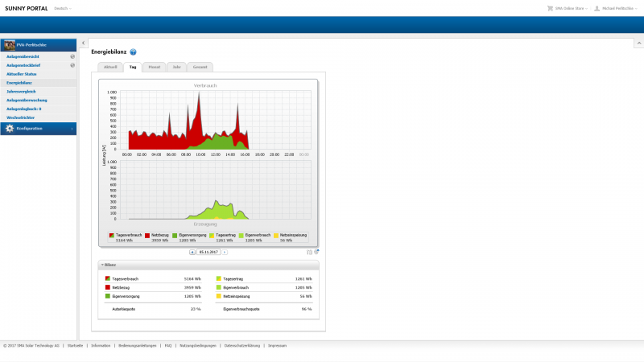The image size is (644, 362).
Task: Open the Information footer link
Action: click(101, 346)
